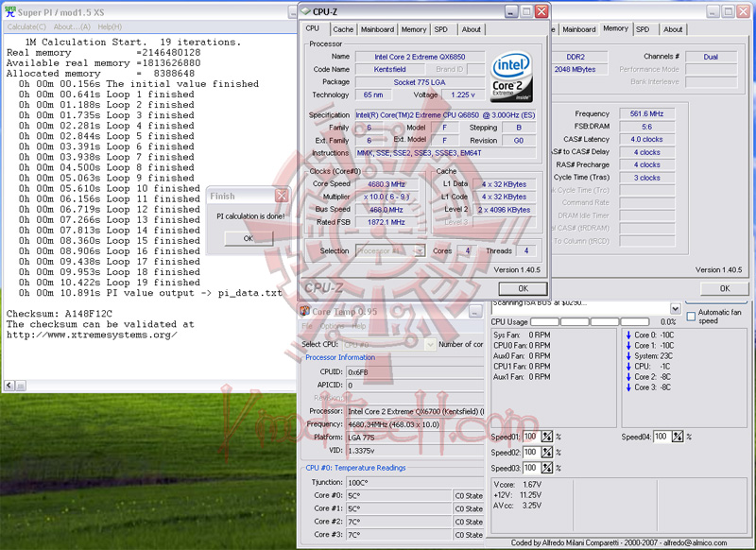This screenshot has width=756, height=550.
Task: Click the Speed04 percentage field
Action: pyautogui.click(x=662, y=437)
